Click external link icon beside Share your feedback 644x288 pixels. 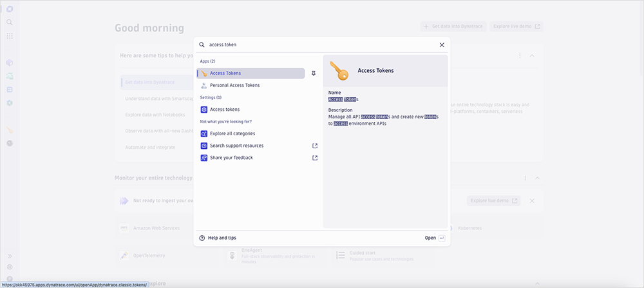315,158
